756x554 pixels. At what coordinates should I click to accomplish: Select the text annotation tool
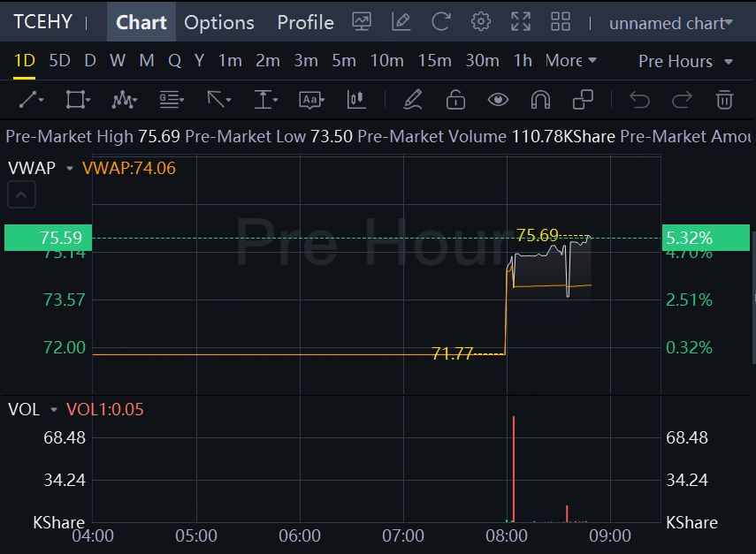click(311, 100)
